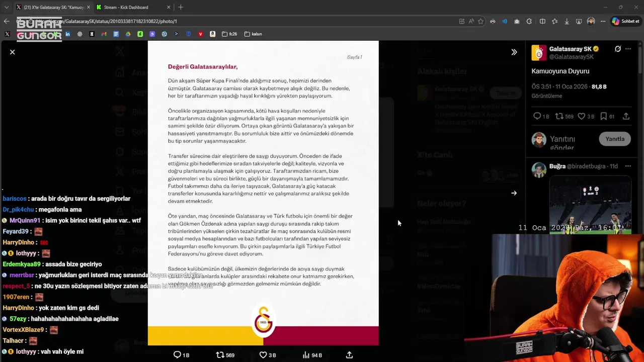The image size is (644, 362).
Task: Open the LinkedIn bookmark
Action: (x=67, y=34)
